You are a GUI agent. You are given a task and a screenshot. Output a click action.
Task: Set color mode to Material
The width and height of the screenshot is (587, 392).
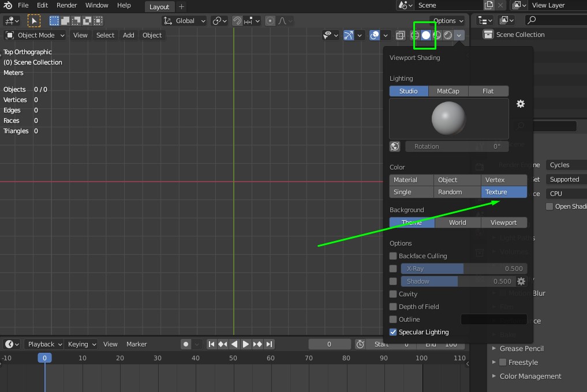tap(412, 180)
